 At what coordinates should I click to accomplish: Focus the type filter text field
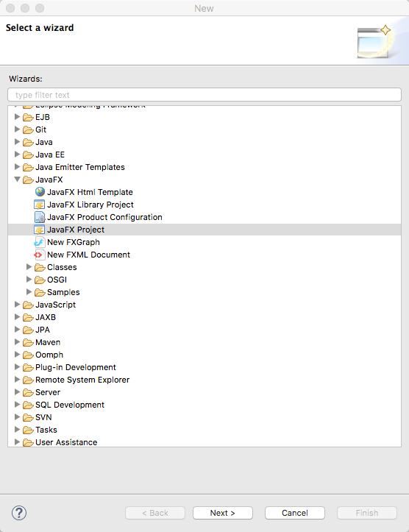(204, 95)
